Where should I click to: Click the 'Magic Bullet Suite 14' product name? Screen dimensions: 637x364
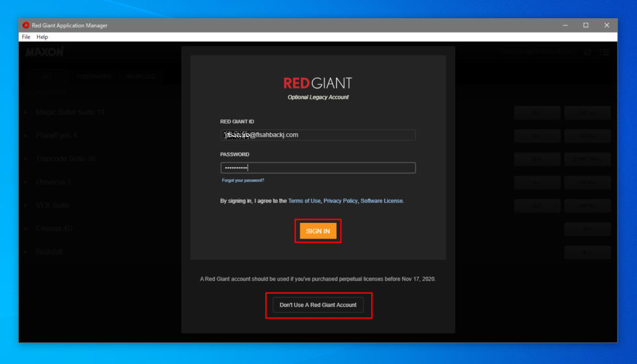(x=70, y=112)
